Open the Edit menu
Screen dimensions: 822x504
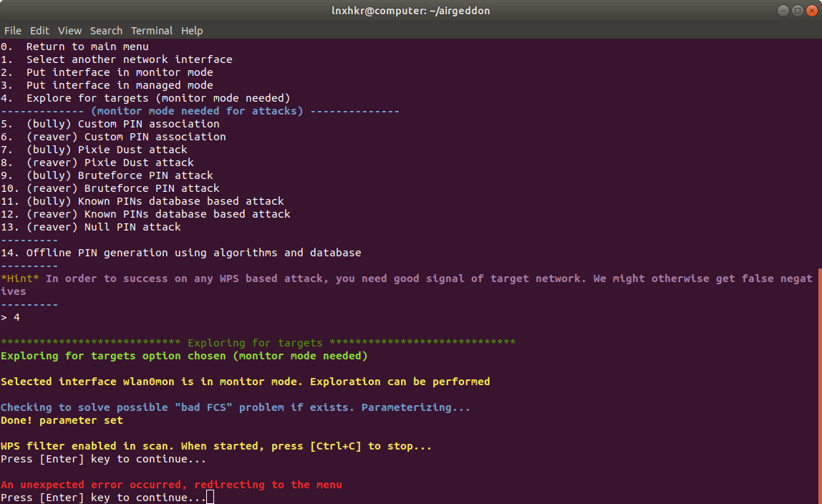pyautogui.click(x=39, y=31)
